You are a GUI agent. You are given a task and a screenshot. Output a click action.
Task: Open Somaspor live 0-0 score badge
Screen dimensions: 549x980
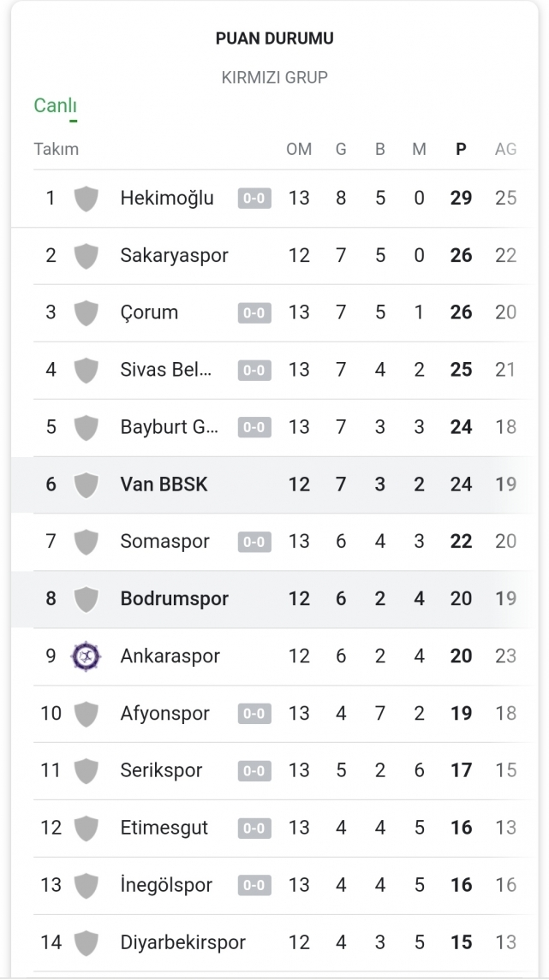(254, 542)
